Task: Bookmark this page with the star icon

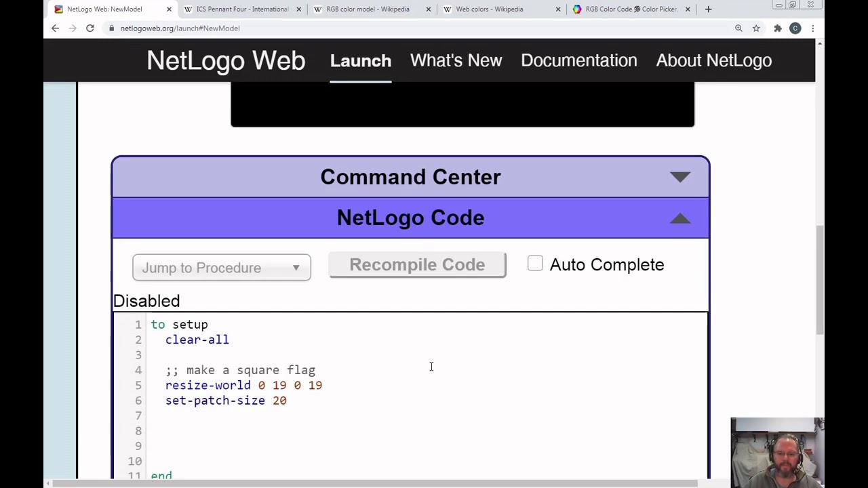Action: (x=756, y=28)
